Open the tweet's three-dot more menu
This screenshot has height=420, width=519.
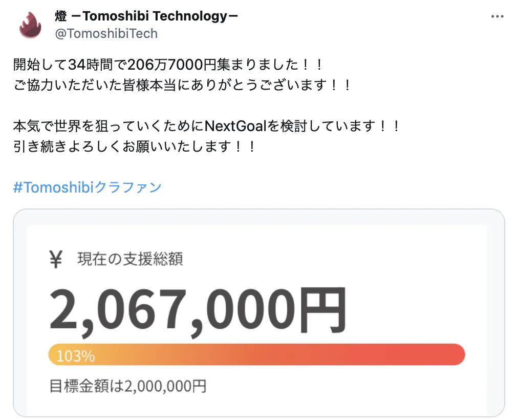point(497,16)
